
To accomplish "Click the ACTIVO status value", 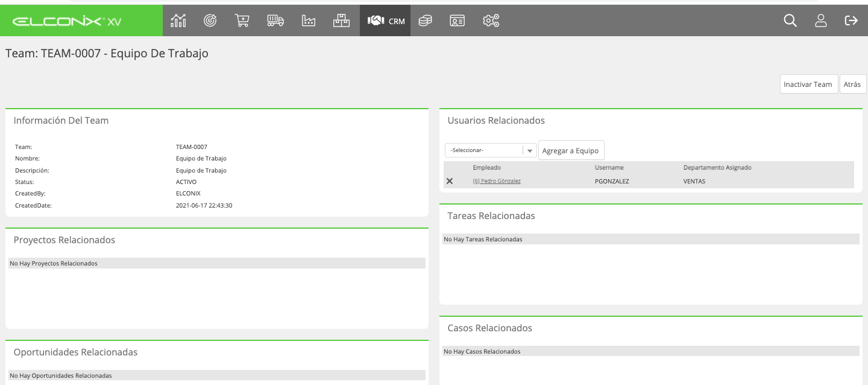I will click(x=186, y=182).
